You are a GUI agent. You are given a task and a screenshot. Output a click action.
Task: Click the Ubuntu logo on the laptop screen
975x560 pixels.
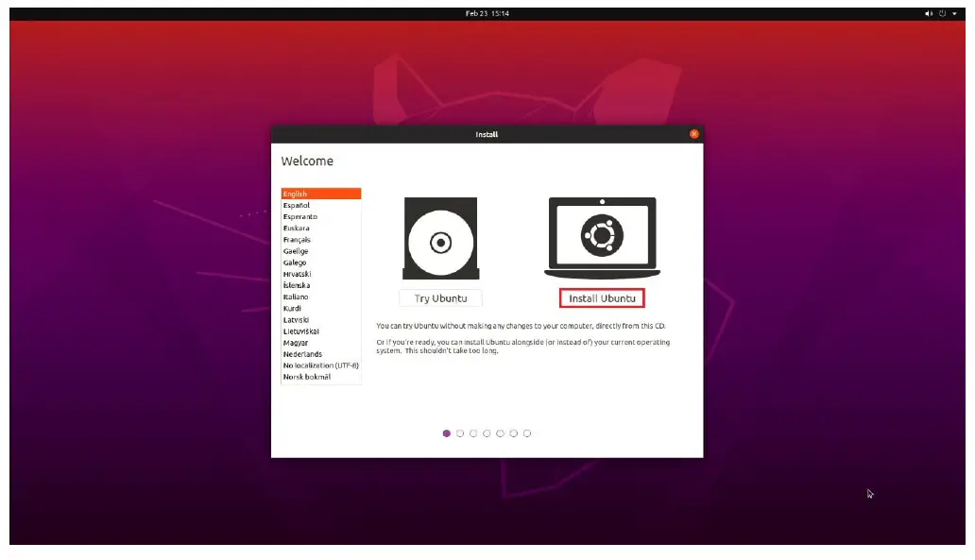point(601,233)
